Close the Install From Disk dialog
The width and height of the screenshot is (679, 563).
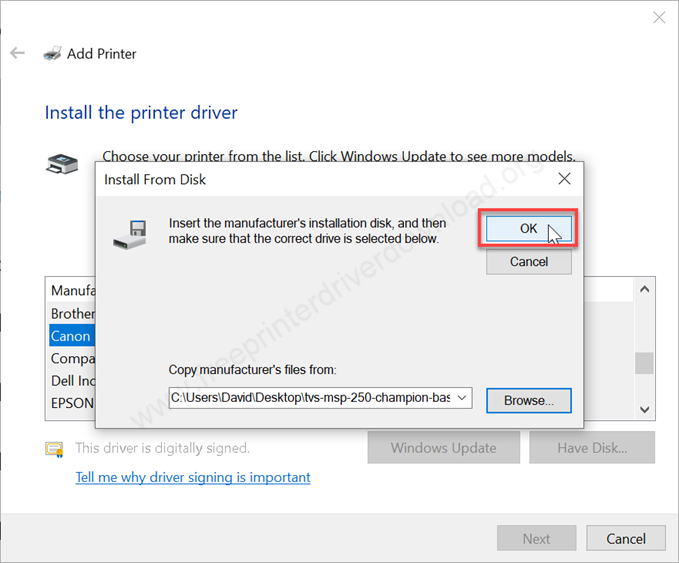pyautogui.click(x=564, y=179)
